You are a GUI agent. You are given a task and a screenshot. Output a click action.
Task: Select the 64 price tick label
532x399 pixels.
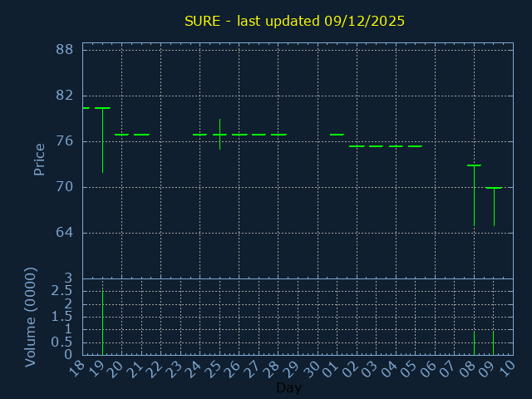(x=65, y=233)
